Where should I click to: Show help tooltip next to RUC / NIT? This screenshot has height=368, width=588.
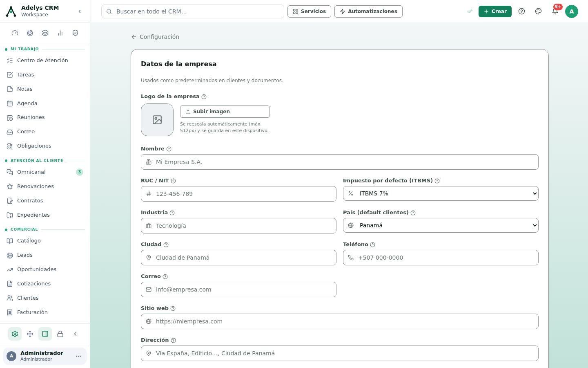(174, 181)
